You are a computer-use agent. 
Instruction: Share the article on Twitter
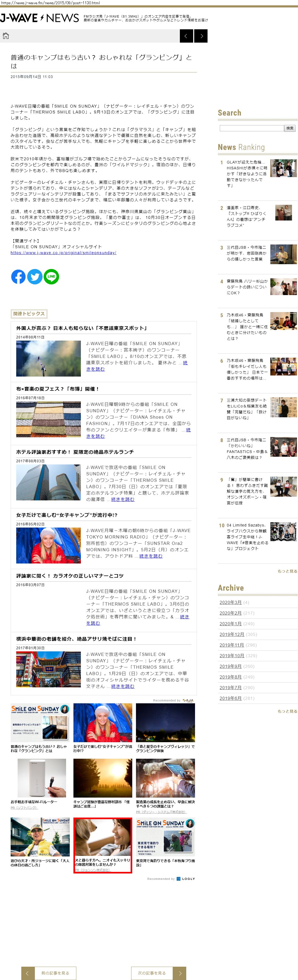tap(35, 277)
